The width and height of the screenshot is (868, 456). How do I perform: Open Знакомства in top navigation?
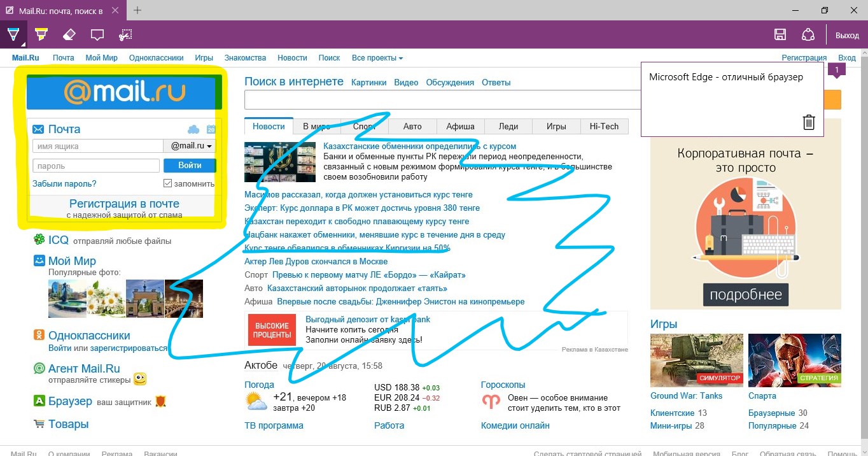coord(245,58)
